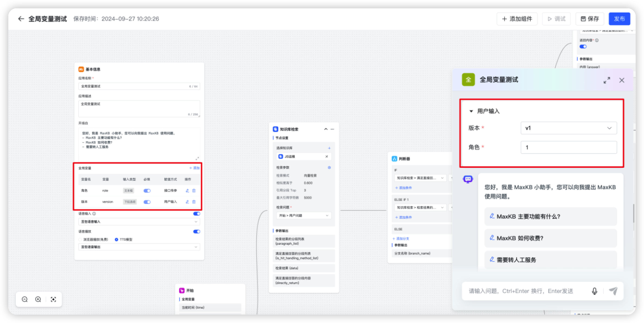Open the IF condition field dropdown
Viewport: 644px width, 323px height.
click(421, 178)
